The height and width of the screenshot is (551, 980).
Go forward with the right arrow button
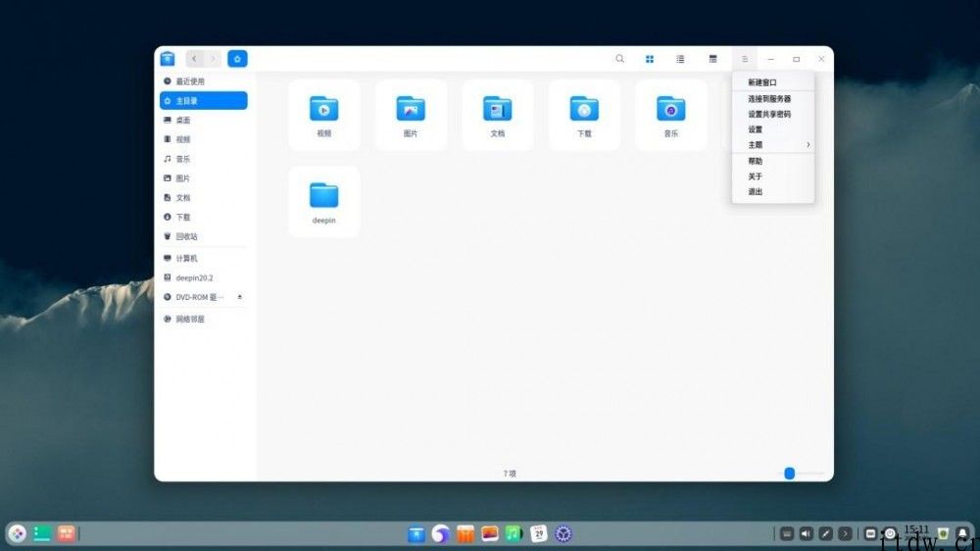pyautogui.click(x=213, y=59)
